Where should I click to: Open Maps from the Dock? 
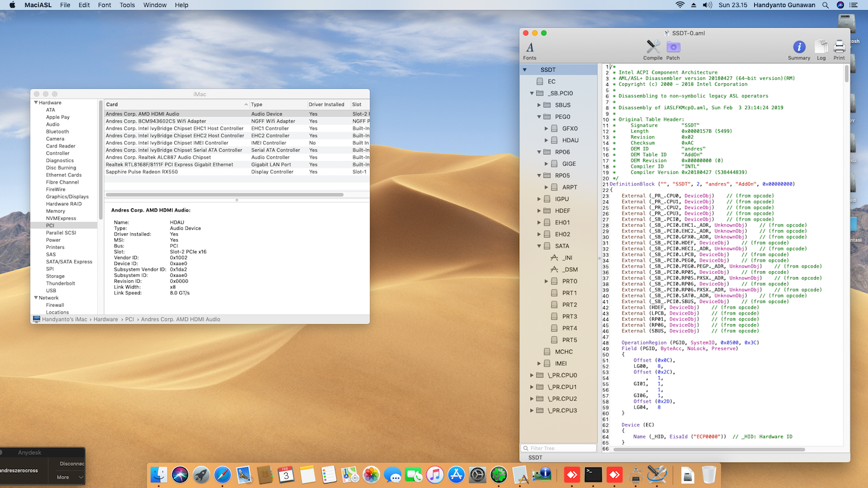[x=349, y=474]
